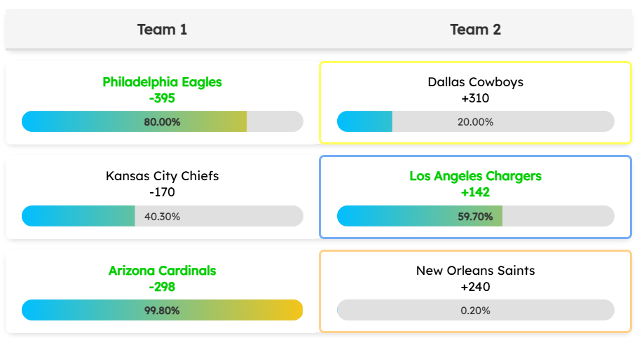This screenshot has width=644, height=338.
Task: Click the Chargers +142 odds
Action: [475, 192]
